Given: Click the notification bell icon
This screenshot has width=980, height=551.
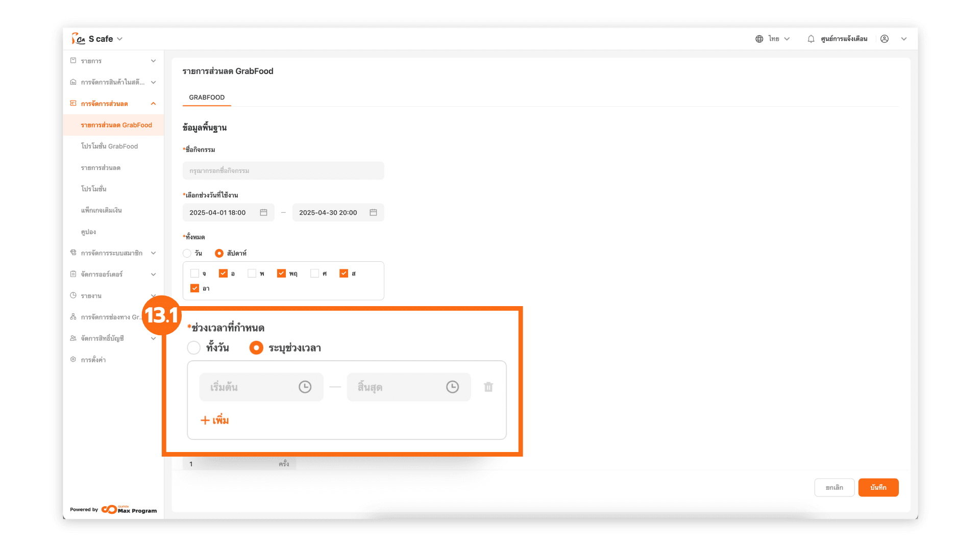Looking at the screenshot, I should coord(811,39).
